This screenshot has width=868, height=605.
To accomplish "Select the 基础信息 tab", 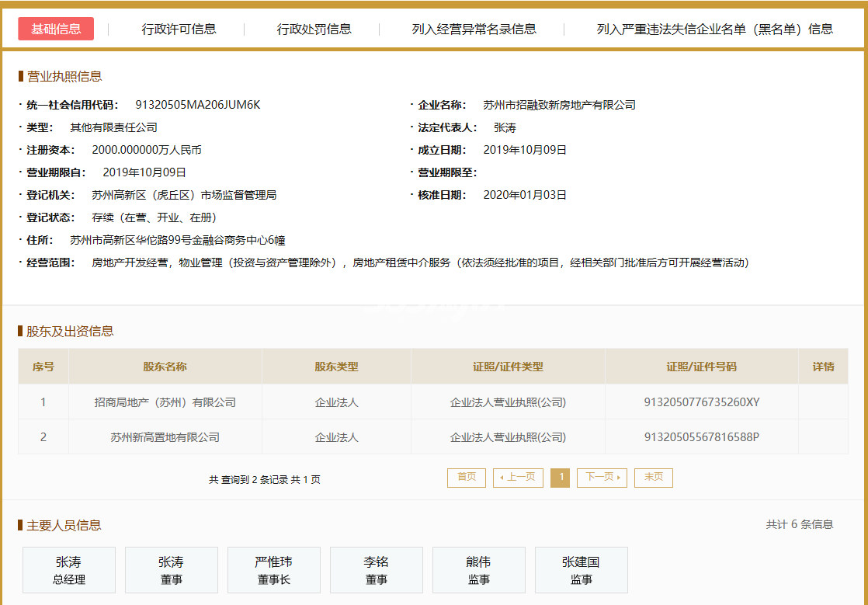I will pos(56,29).
